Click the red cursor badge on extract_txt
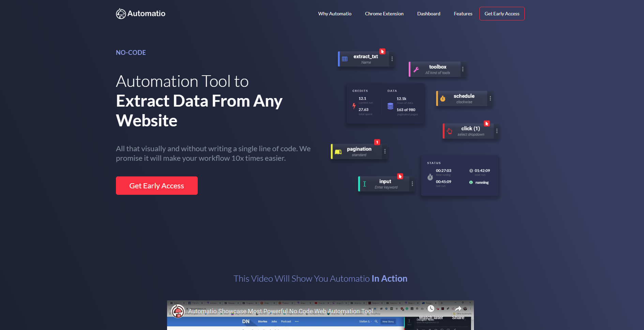Screen dimensions: 644x330 (383, 51)
